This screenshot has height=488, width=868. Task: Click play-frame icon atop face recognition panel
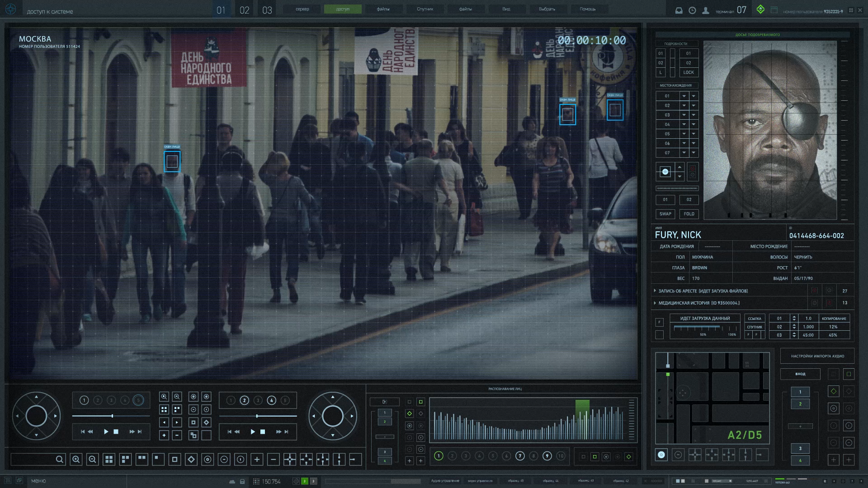click(385, 402)
